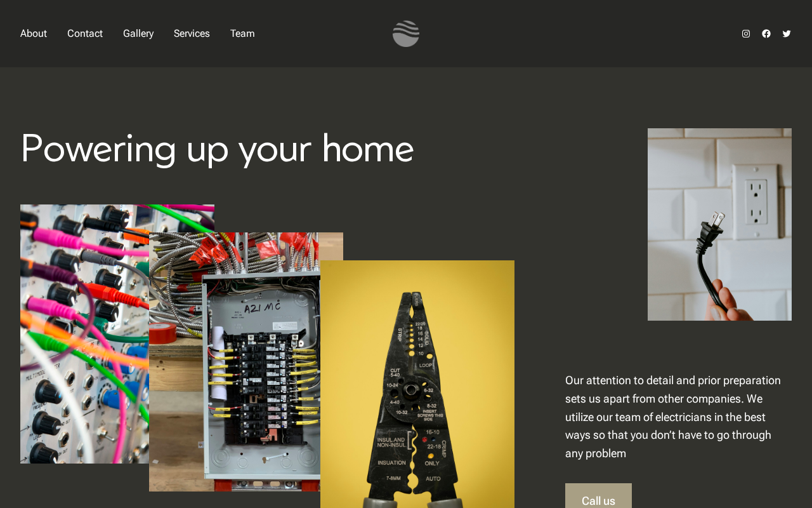Click the pivot bolt on wire stripper
812x508 pixels.
[x=410, y=389]
